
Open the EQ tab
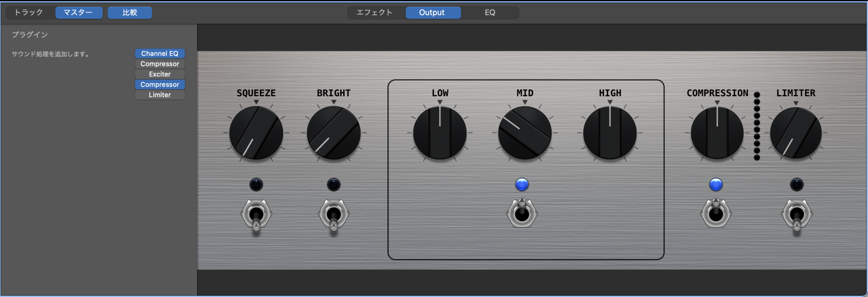[490, 13]
